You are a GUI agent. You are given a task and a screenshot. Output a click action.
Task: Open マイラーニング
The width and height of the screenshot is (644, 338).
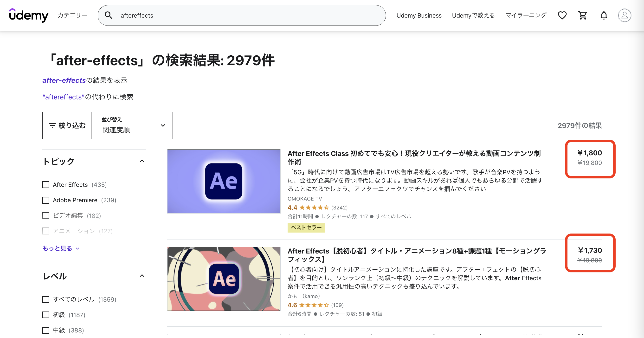pos(526,15)
